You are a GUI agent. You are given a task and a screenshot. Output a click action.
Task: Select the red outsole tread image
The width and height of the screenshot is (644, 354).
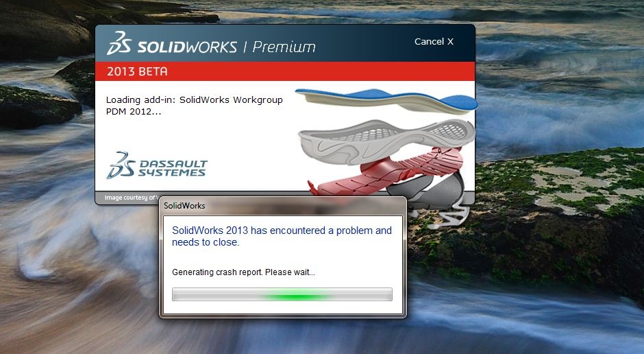[x=386, y=170]
